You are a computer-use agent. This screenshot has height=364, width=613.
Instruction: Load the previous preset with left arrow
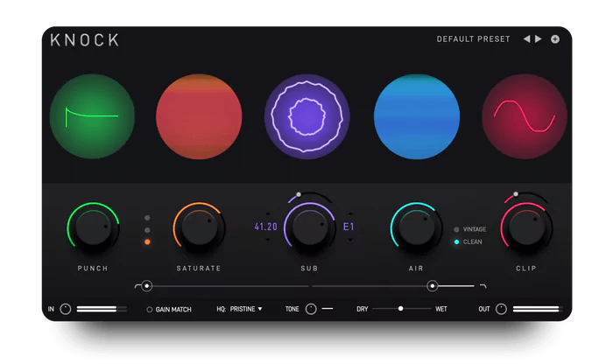527,39
